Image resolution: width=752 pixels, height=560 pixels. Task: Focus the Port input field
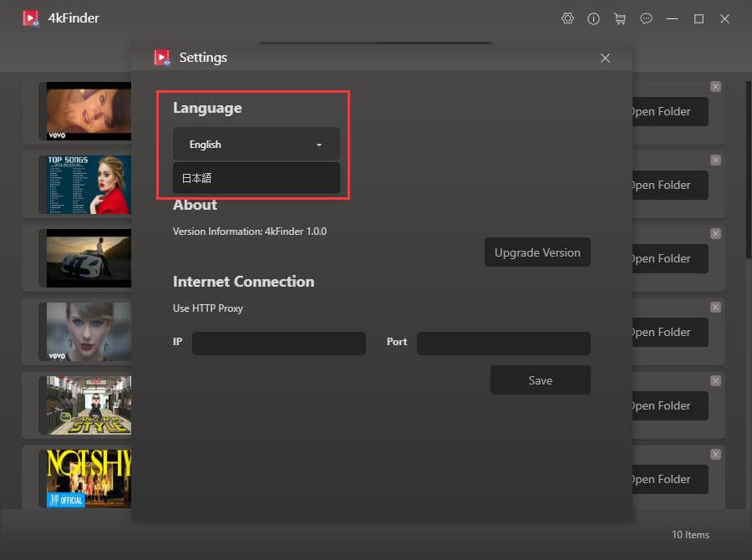pos(503,344)
